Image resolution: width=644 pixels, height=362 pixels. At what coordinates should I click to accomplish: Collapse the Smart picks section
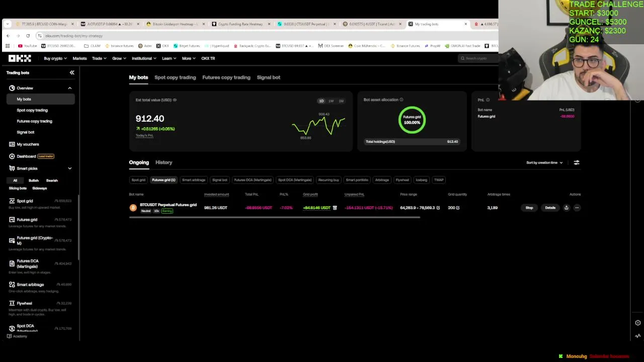coord(70,168)
